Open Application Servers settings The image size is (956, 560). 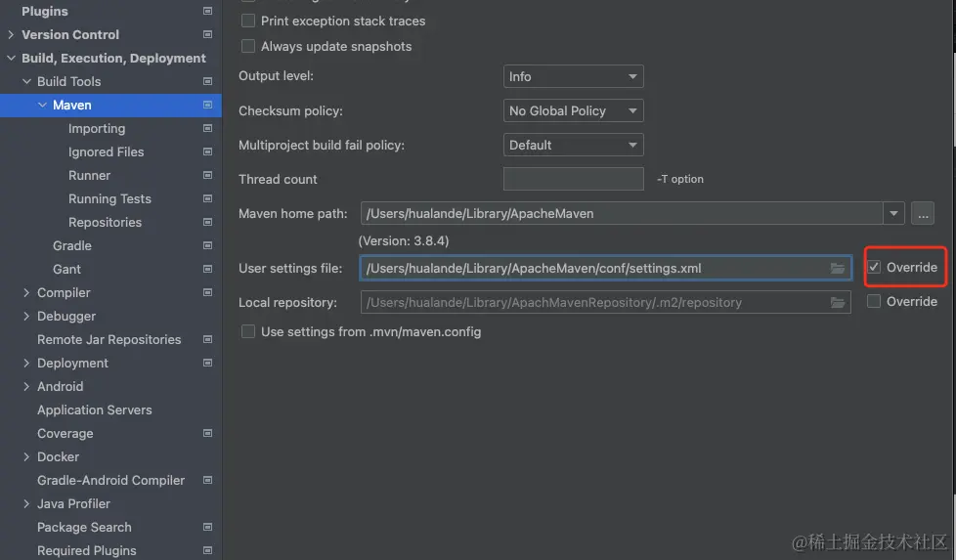click(x=95, y=410)
